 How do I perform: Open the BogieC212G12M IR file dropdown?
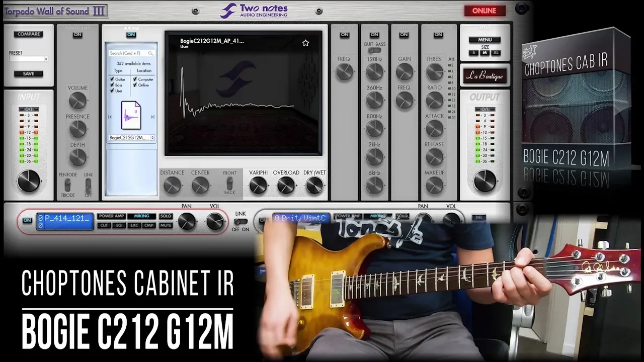(131, 137)
